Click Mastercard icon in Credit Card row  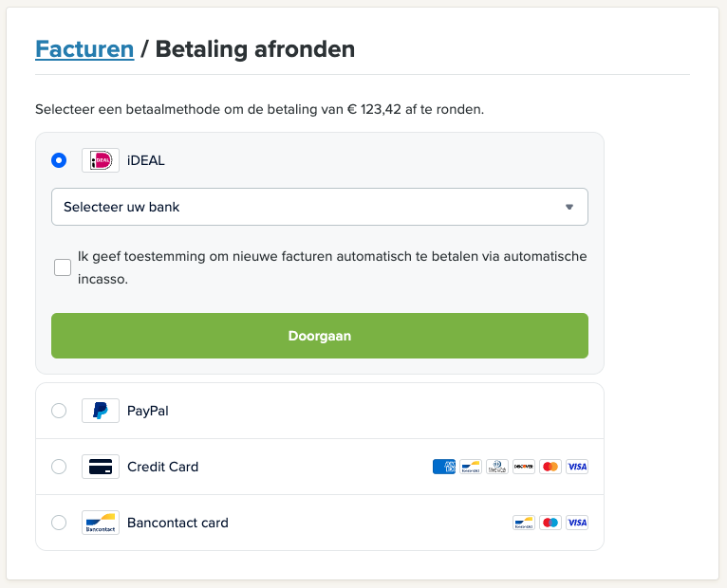[x=550, y=467]
